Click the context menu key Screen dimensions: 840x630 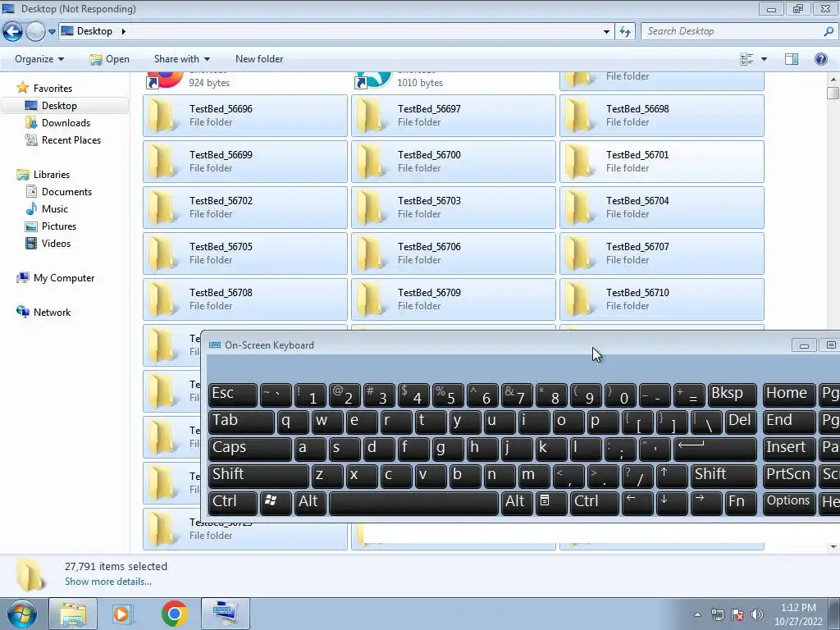click(551, 503)
